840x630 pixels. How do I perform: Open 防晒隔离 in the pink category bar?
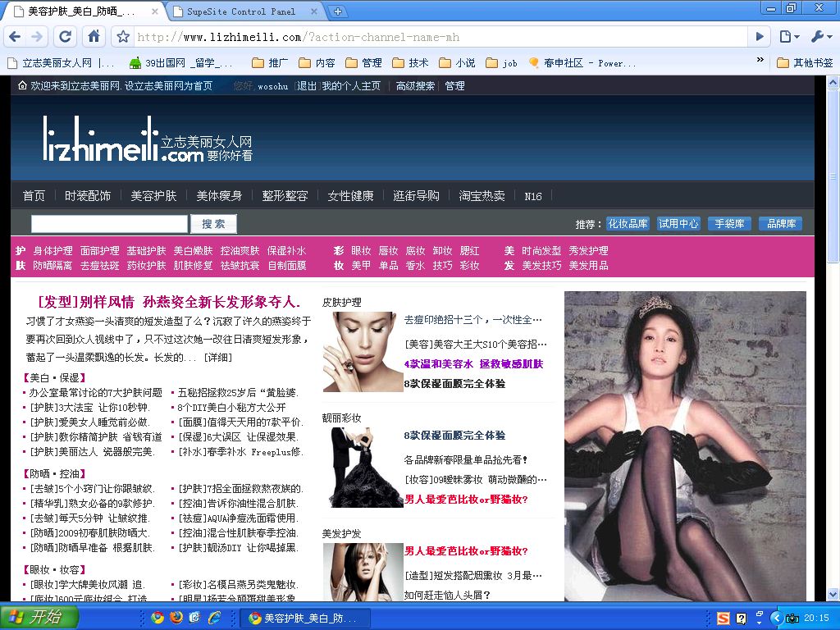52,266
